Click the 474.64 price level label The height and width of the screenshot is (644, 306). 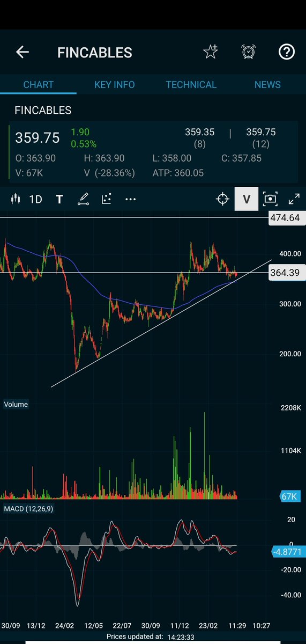286,218
